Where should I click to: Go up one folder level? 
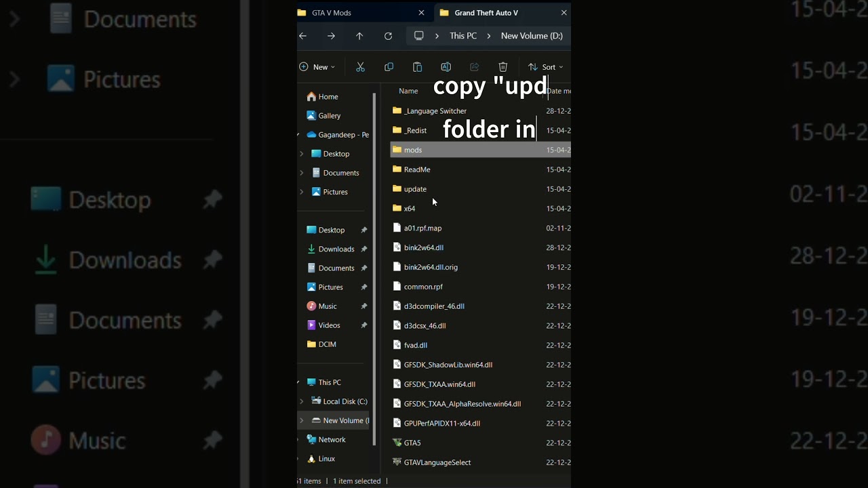(359, 36)
